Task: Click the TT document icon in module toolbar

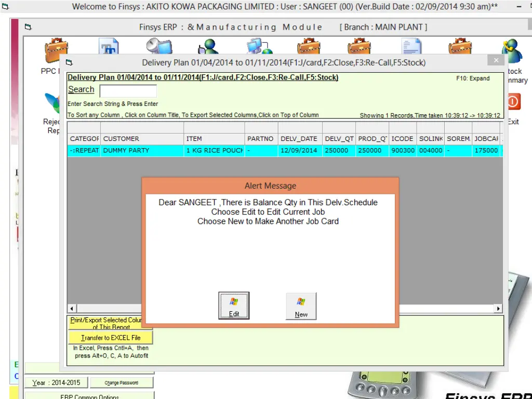Action: (109, 46)
